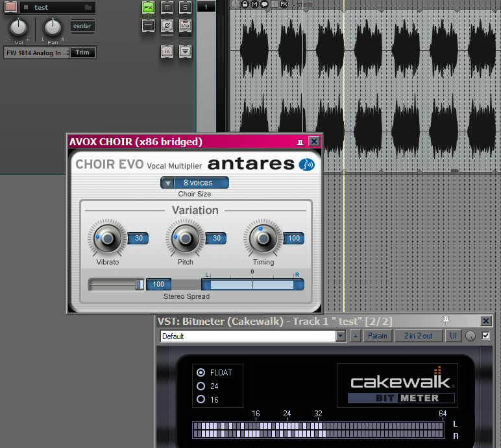The height and width of the screenshot is (448, 501).
Task: Click the Param button in Bitmeter
Action: (x=377, y=336)
